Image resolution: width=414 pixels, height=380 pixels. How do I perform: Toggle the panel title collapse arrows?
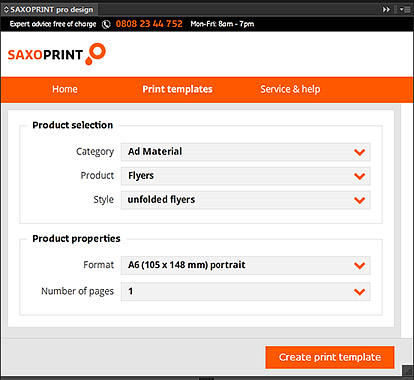pos(6,9)
